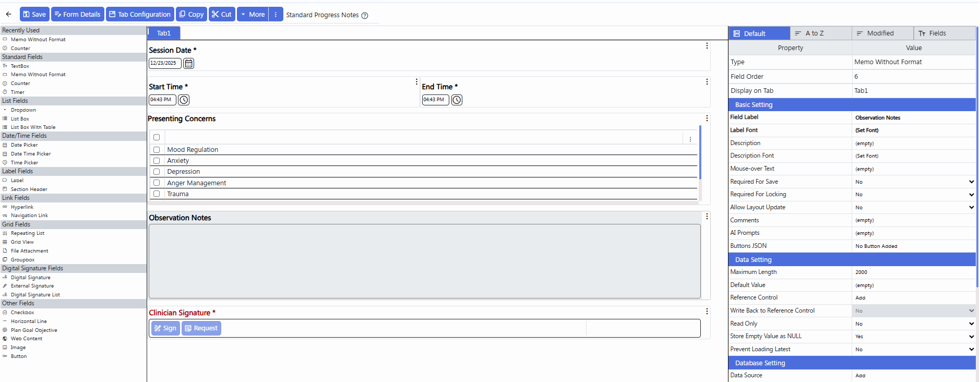Screen dimensions: 980x382
Task: Open the Read Only dropdown
Action: tap(914, 324)
